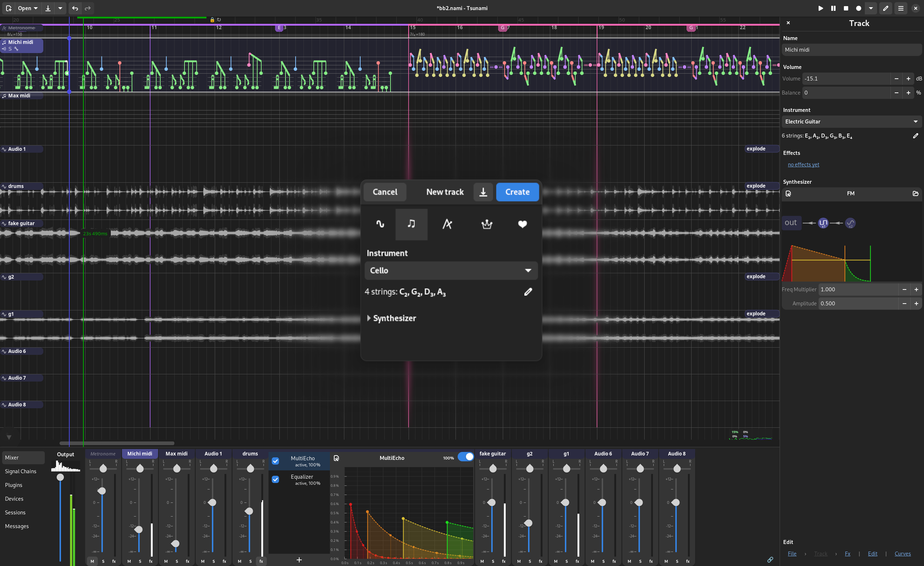Select the audio wave track type icon

pos(380,224)
